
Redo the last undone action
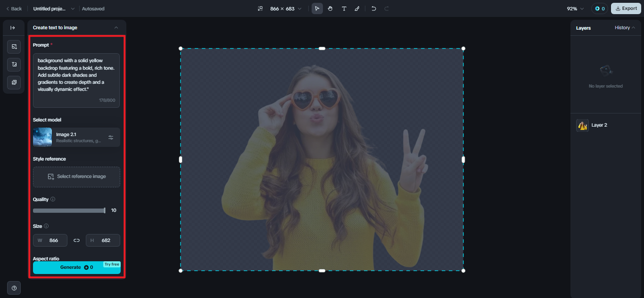coord(387,9)
